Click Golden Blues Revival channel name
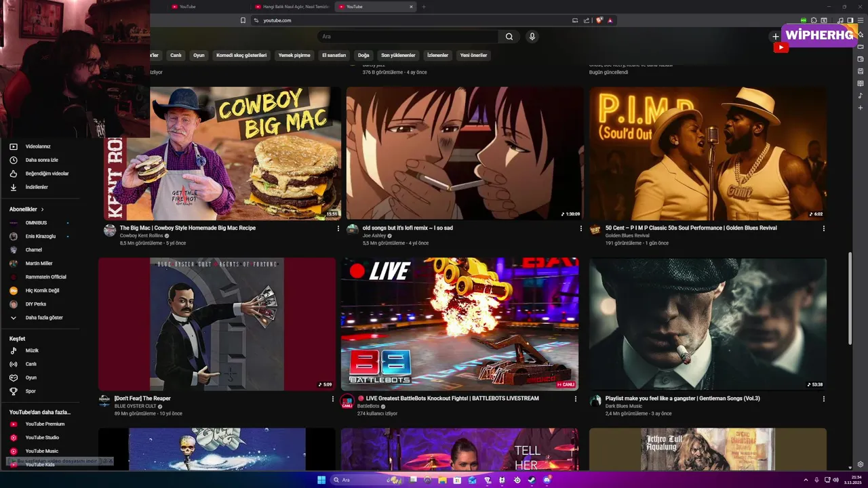868x488 pixels. point(627,236)
